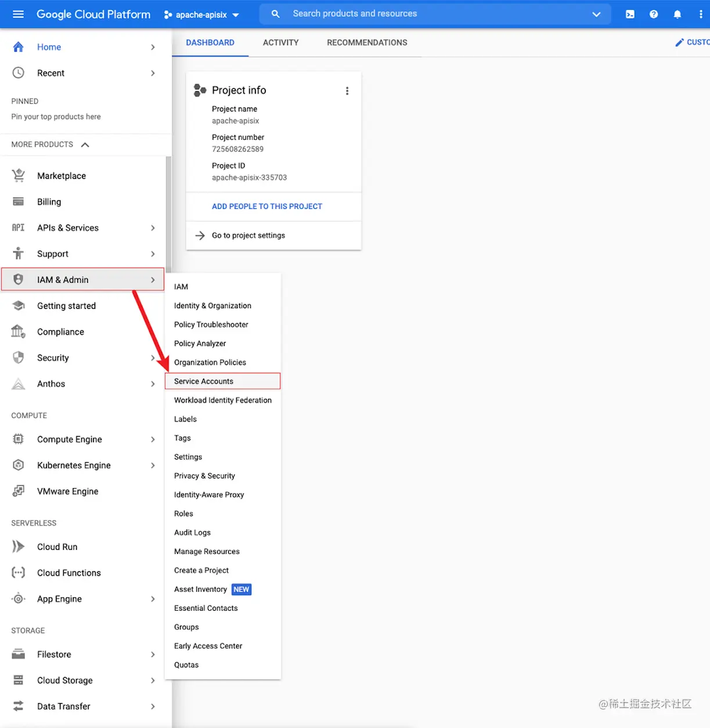Go to project settings
710x728 pixels.
point(273,236)
